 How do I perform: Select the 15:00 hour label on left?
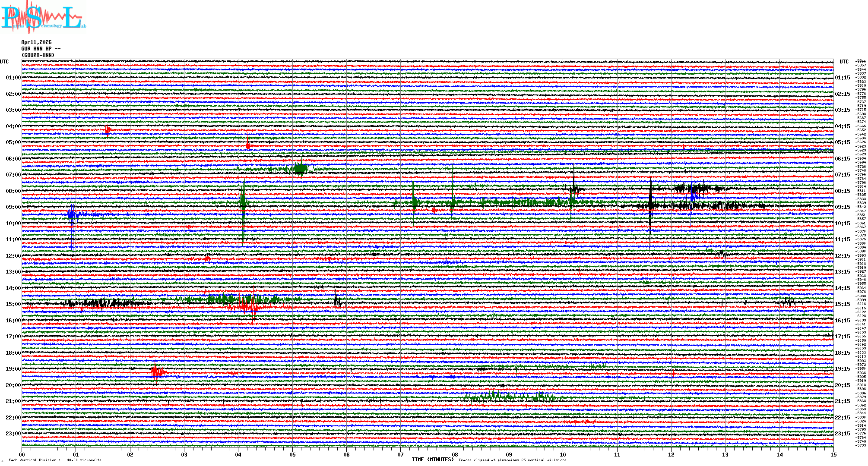click(x=13, y=304)
